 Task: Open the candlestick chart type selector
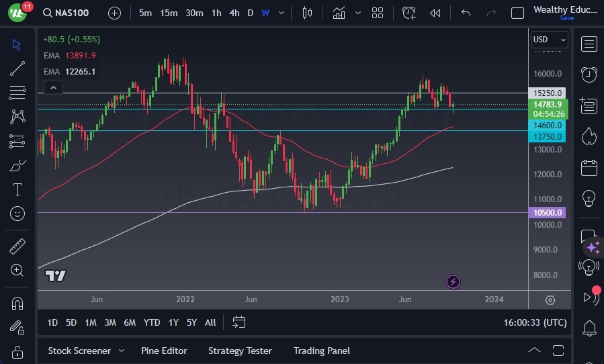pyautogui.click(x=308, y=13)
